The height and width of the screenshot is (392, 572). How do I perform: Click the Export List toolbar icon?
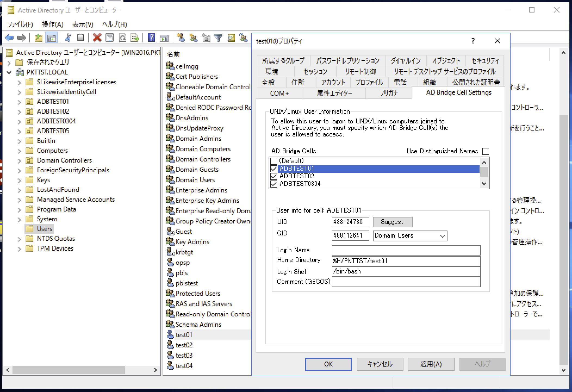pos(135,38)
